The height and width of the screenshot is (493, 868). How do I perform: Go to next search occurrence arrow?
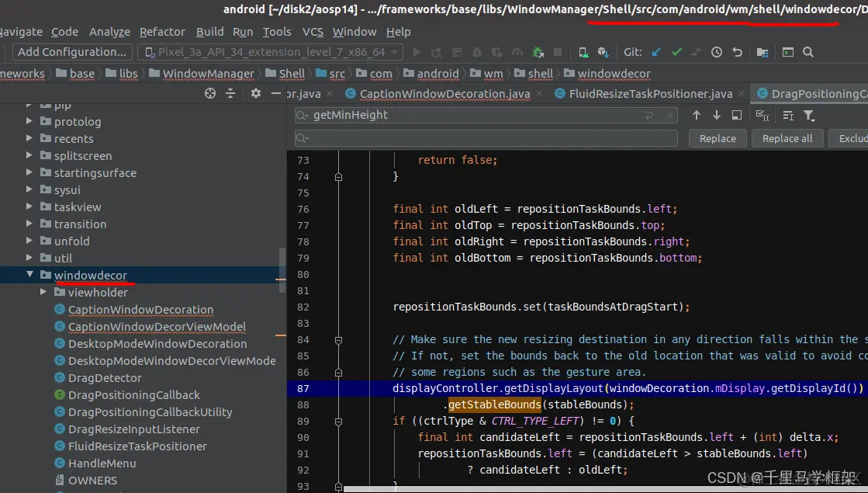716,115
